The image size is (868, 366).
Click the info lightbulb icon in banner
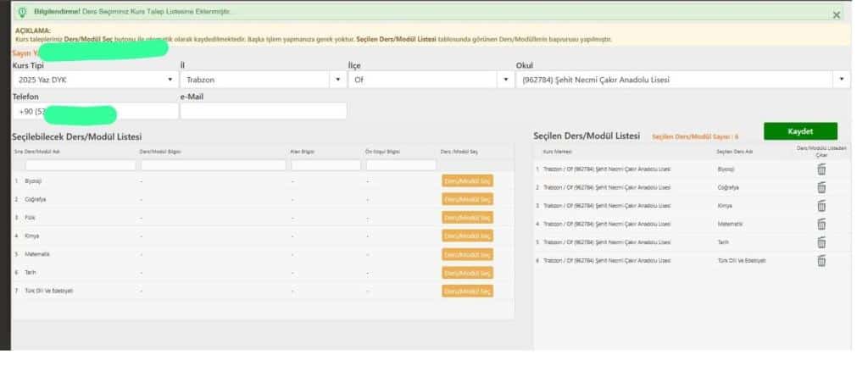click(x=21, y=12)
